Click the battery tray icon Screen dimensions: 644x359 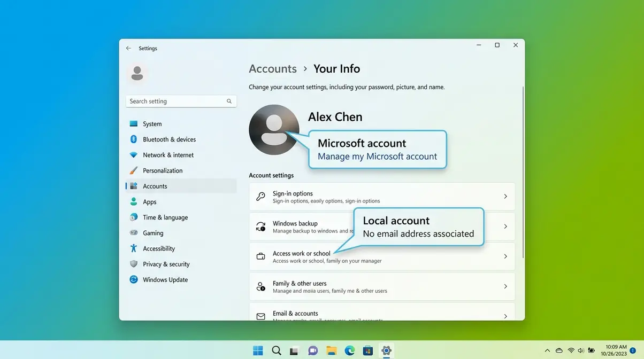[x=592, y=350]
